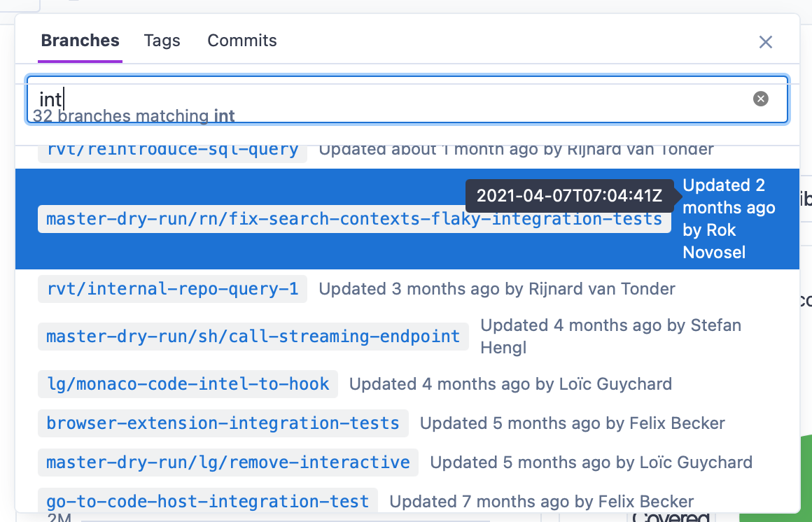This screenshot has height=522, width=812.
Task: Open branch master-dry-run/rn/fix-search-contexts-flaky-integration-tests
Action: (x=354, y=219)
